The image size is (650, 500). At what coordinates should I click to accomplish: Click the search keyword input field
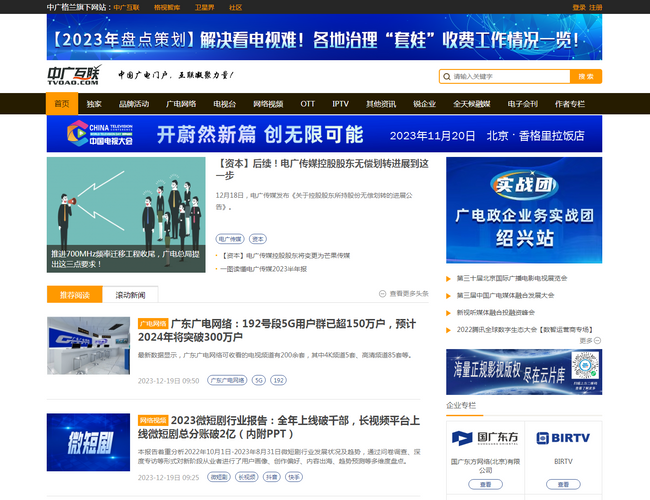click(x=508, y=76)
